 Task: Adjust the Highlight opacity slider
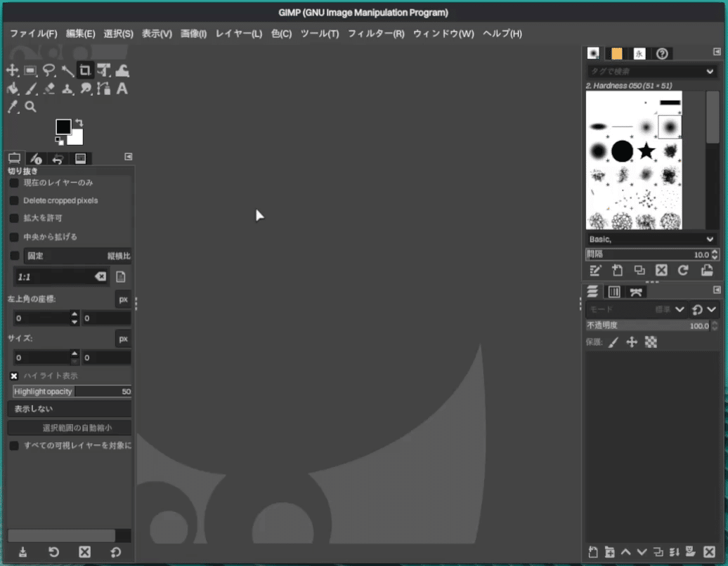[x=72, y=392]
